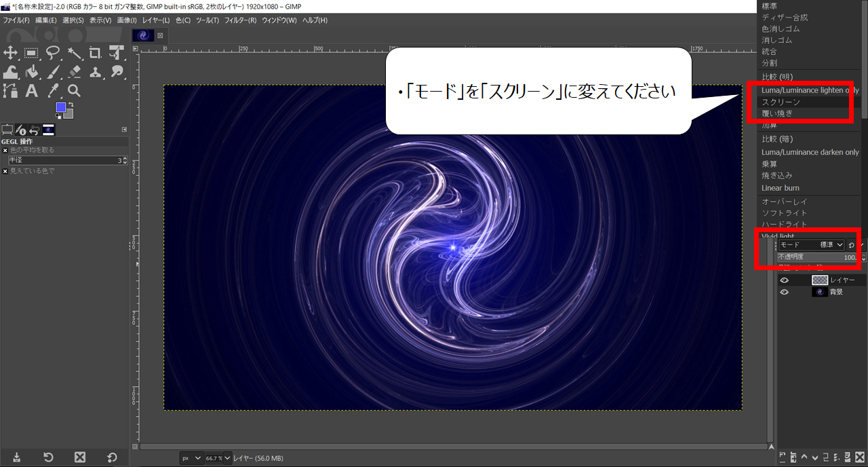The height and width of the screenshot is (467, 868).
Task: Select the Eraser tool
Action: tap(75, 71)
